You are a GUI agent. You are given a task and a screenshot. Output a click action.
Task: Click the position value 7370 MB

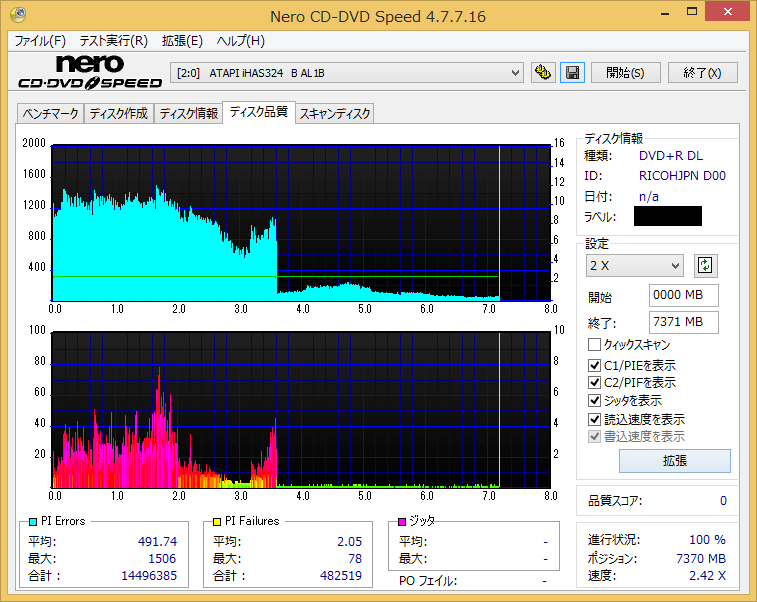(701, 559)
